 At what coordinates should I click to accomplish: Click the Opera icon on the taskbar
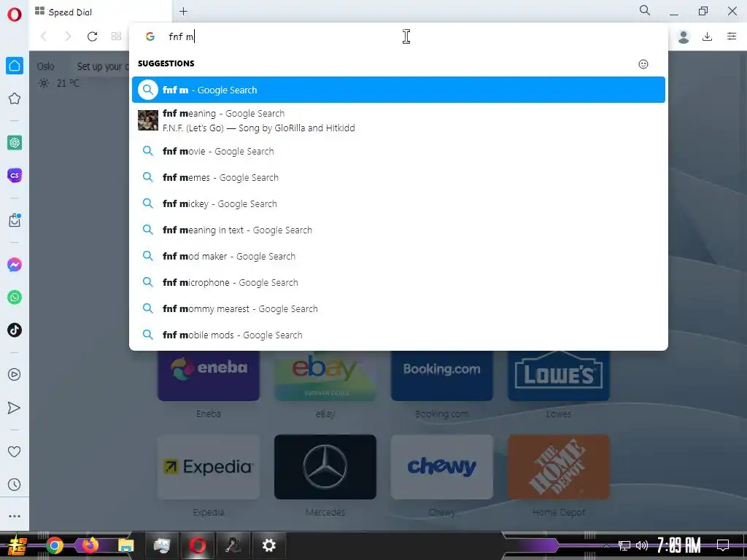(198, 545)
